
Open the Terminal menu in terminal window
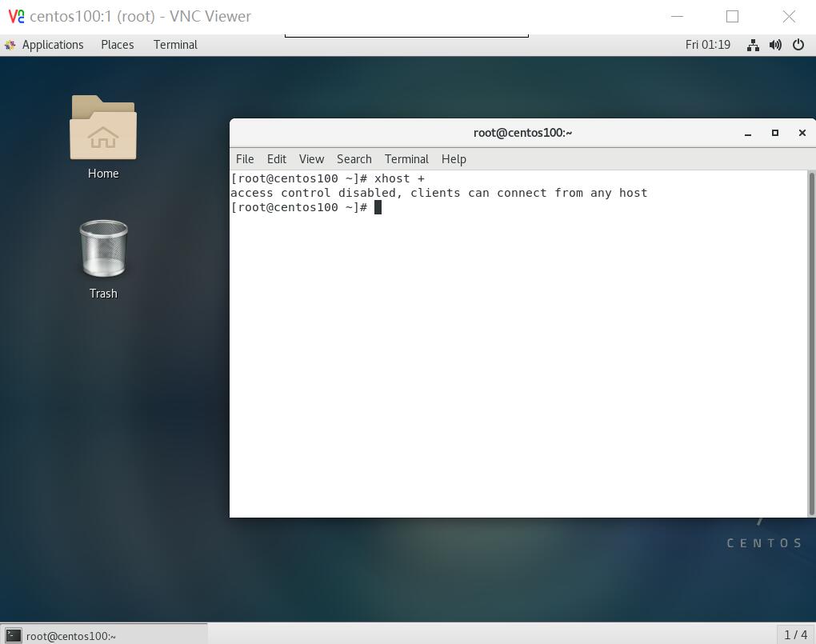click(406, 158)
